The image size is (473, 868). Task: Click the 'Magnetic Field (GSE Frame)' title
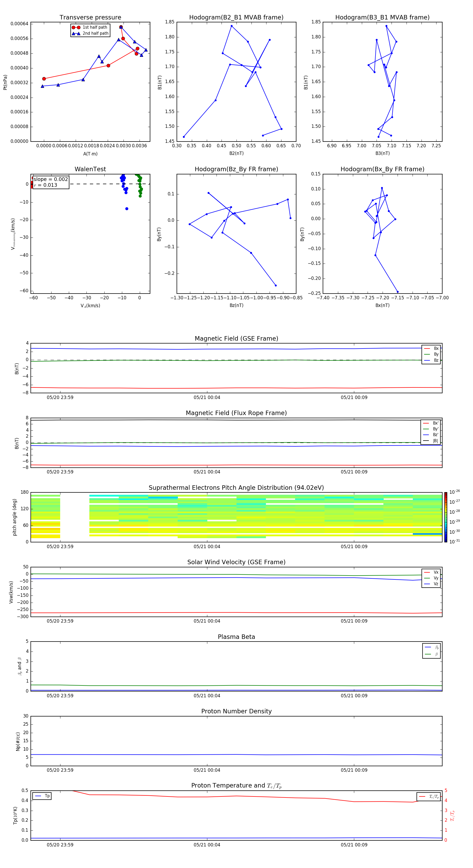click(x=236, y=339)
